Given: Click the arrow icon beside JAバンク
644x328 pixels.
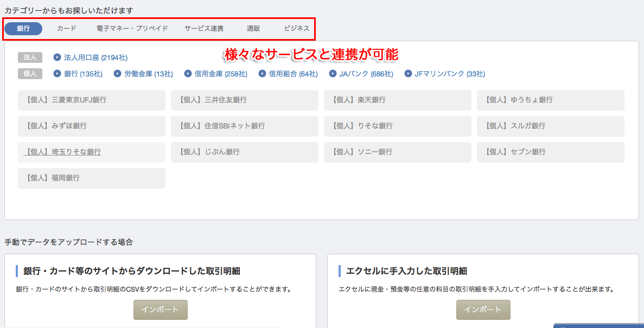Looking at the screenshot, I should tap(333, 74).
